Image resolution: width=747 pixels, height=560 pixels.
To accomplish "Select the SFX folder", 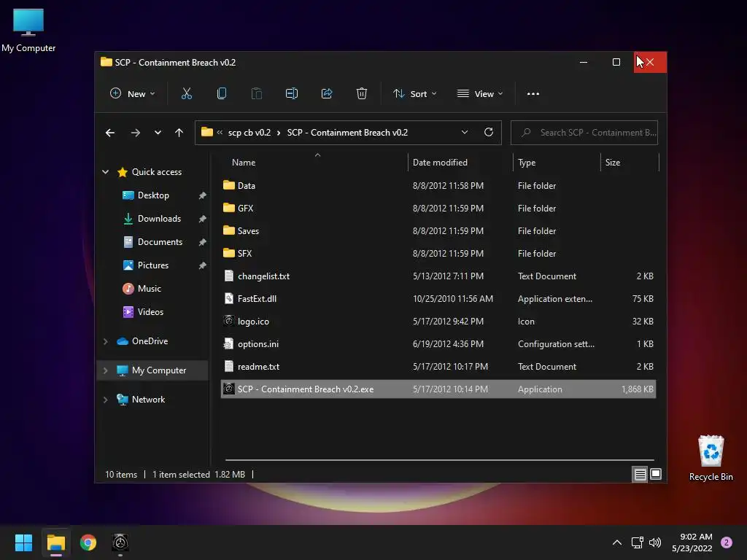I will [438, 253].
